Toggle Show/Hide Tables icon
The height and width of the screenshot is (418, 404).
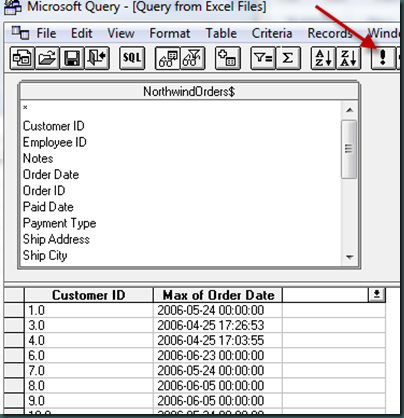(168, 58)
